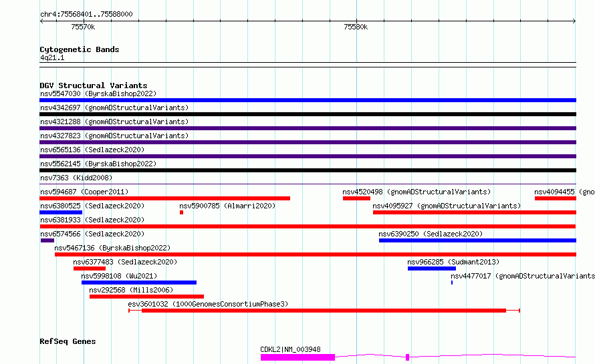
Task: Open nsv5998108 (Wu2021) label
Action: click(x=119, y=276)
